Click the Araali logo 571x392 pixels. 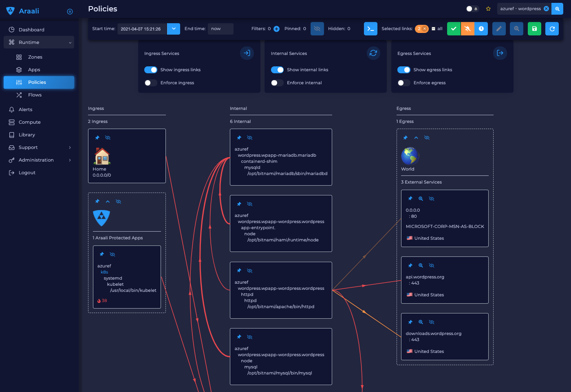[23, 11]
